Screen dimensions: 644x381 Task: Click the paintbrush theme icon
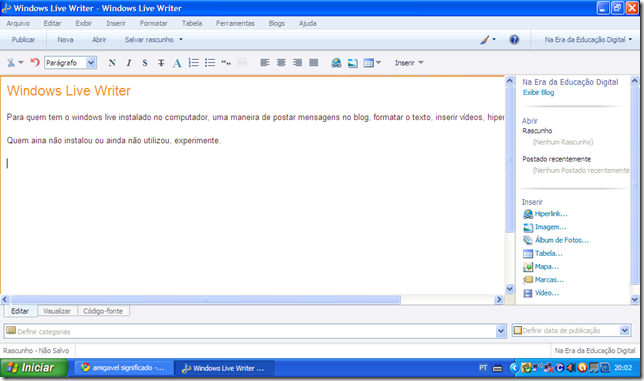(485, 40)
